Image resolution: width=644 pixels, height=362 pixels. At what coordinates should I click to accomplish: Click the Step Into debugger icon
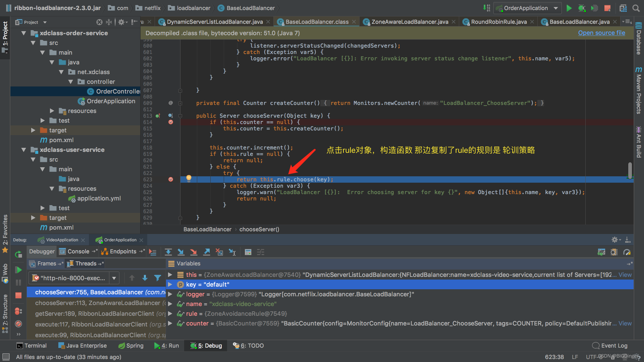pyautogui.click(x=181, y=252)
